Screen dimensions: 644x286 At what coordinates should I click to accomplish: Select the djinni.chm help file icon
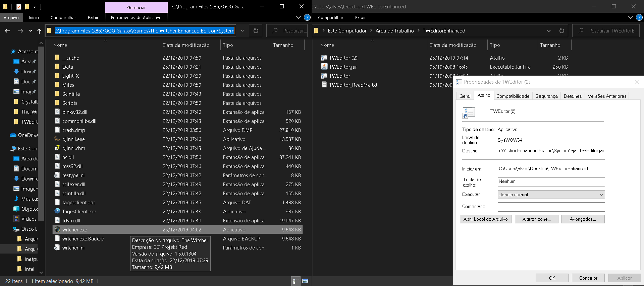tap(57, 148)
